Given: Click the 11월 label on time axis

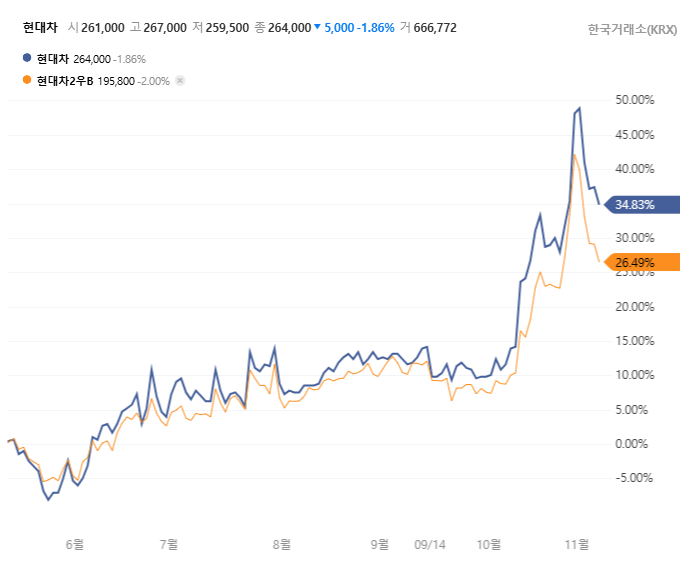Looking at the screenshot, I should click(x=577, y=545).
